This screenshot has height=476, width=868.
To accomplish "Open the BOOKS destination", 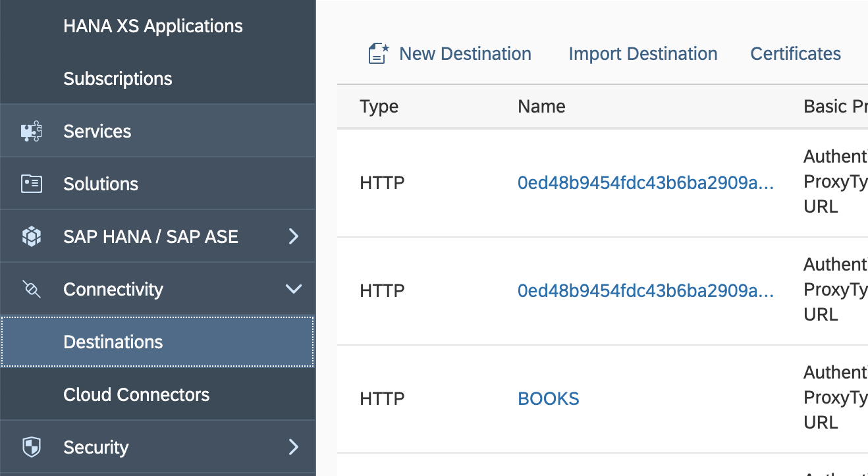I will [x=548, y=398].
